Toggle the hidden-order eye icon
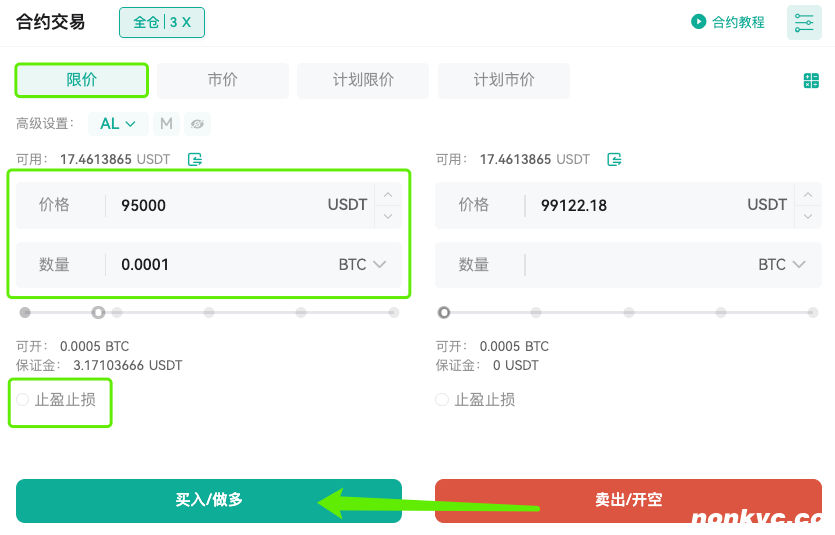The image size is (835, 535). (x=197, y=124)
